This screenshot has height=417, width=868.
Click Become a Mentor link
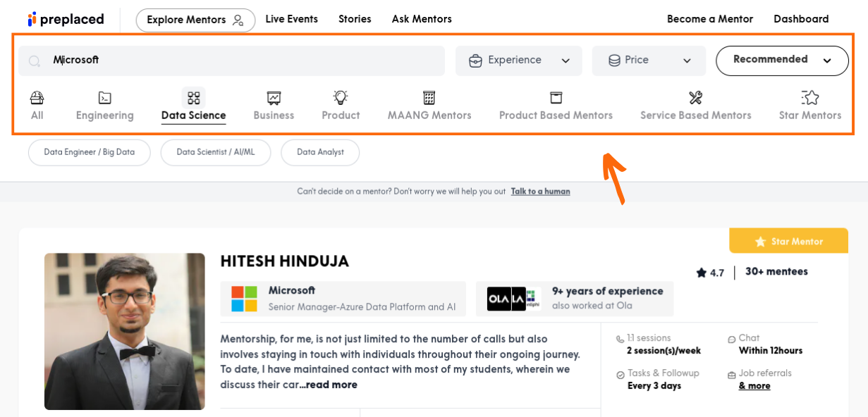coord(710,19)
